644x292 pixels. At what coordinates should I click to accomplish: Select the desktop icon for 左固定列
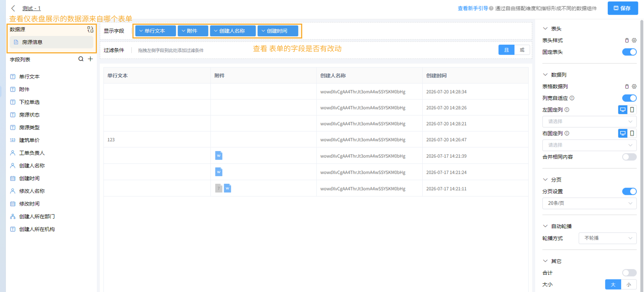[623, 110]
